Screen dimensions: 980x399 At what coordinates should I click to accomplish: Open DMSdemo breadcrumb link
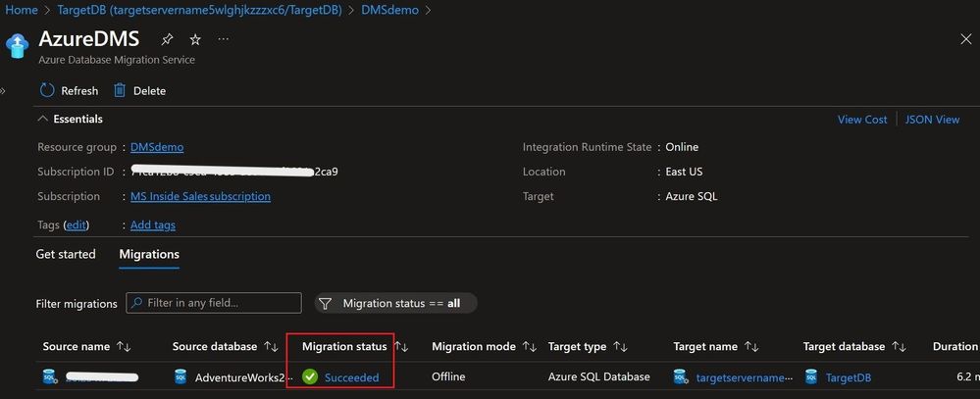pos(390,10)
